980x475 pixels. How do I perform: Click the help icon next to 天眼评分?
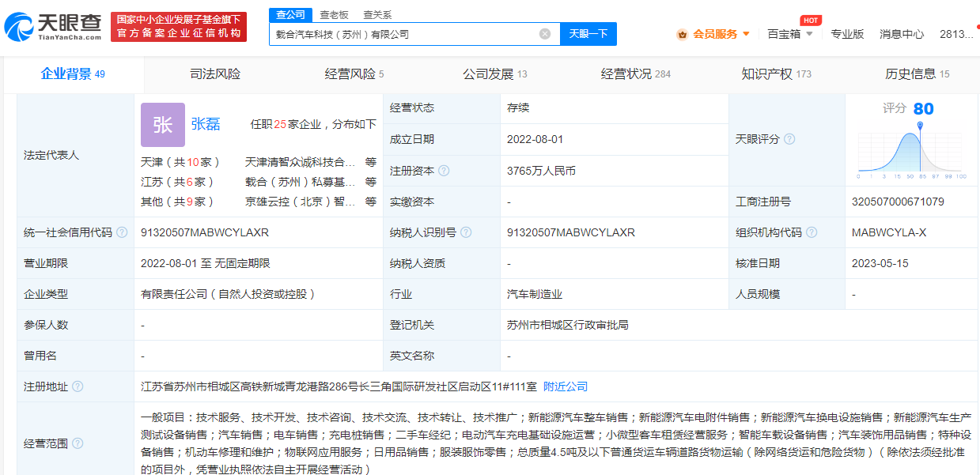pos(789,139)
